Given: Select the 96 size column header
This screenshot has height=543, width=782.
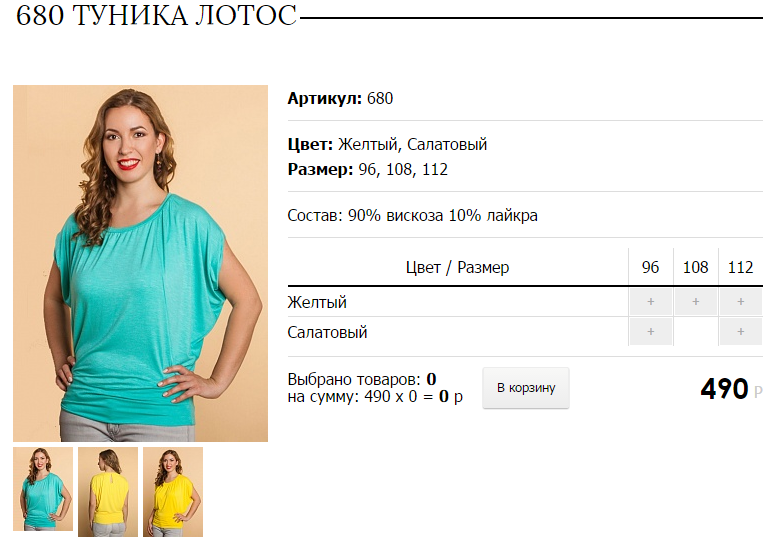Looking at the screenshot, I should pos(650,267).
